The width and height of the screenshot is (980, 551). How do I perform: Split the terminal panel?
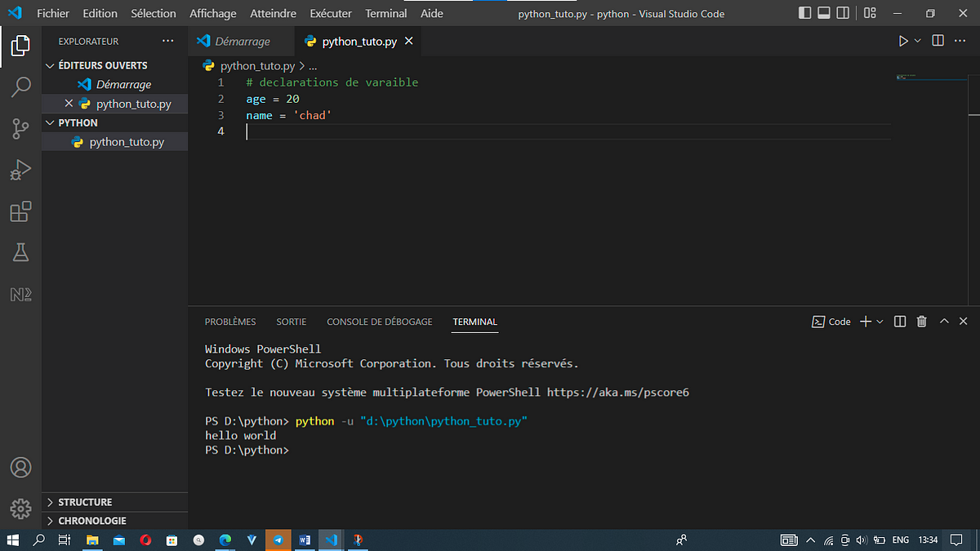tap(900, 322)
